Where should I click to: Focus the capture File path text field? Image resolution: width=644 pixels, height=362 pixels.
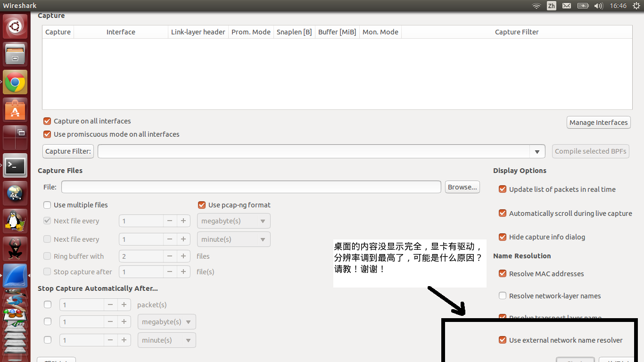[x=251, y=187]
